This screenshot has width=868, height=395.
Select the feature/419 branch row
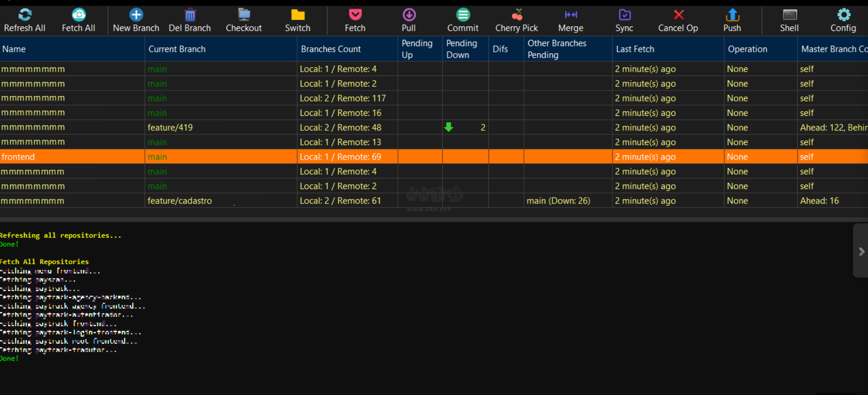point(170,128)
